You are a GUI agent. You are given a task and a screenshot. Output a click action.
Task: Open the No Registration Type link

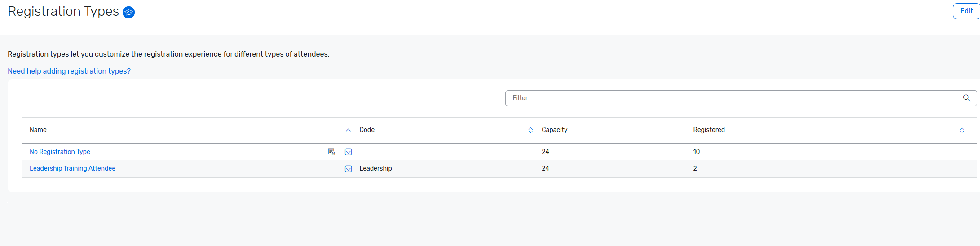[x=60, y=152]
